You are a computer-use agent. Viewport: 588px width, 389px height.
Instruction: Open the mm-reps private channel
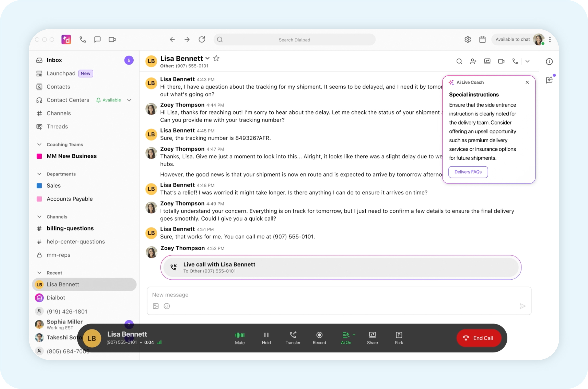[84, 255]
